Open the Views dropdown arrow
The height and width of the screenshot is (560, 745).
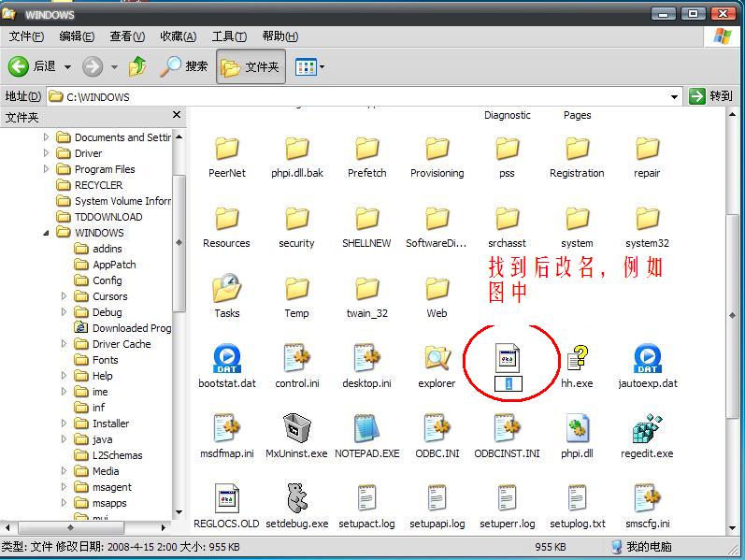(x=322, y=67)
